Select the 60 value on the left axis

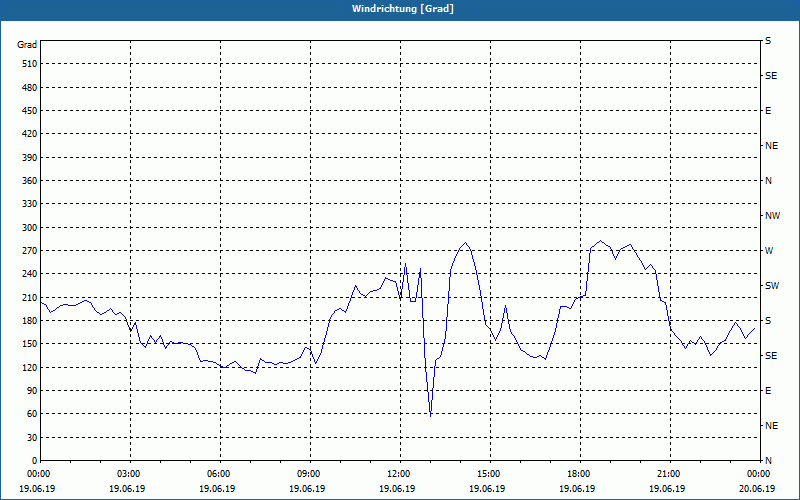32,414
